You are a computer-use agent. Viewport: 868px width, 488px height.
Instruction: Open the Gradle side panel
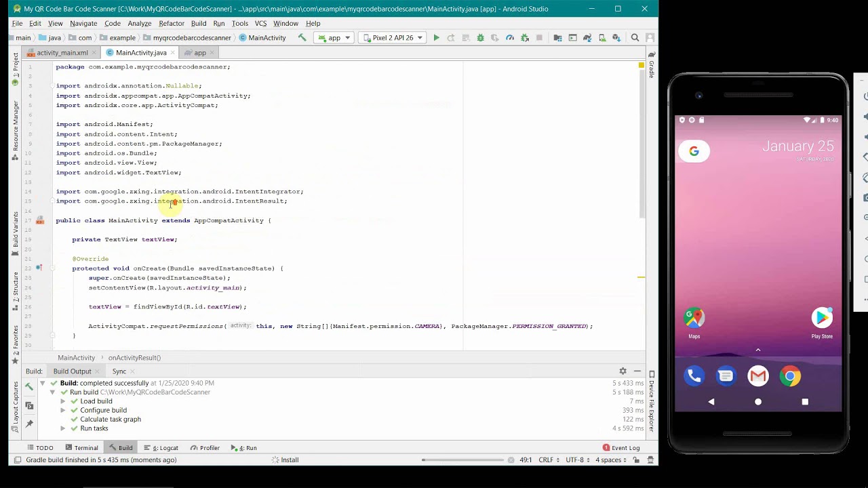652,66
